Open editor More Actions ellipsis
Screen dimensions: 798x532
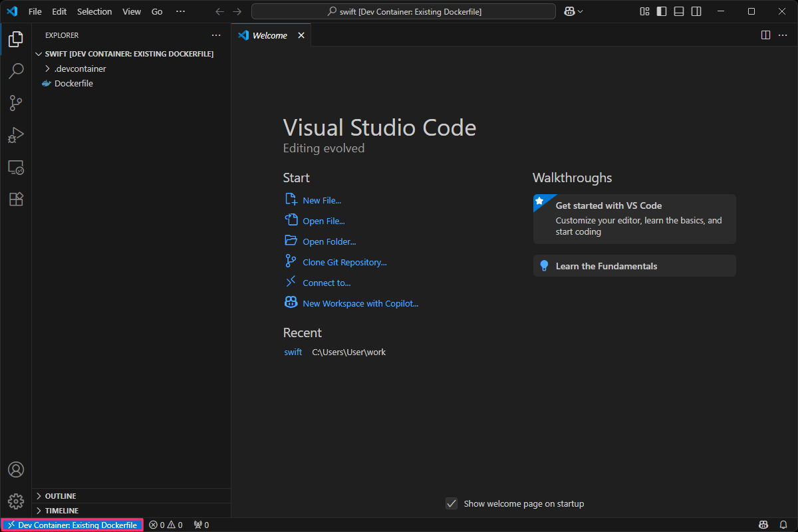tap(783, 35)
